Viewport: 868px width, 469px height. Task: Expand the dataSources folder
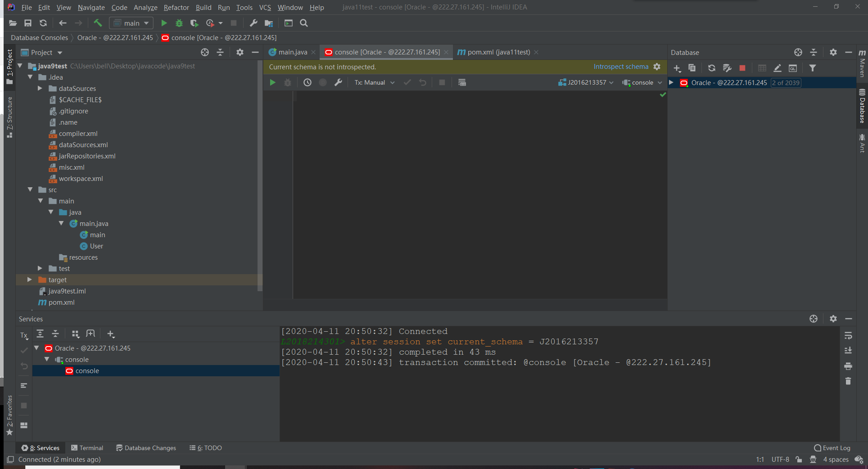pos(40,88)
